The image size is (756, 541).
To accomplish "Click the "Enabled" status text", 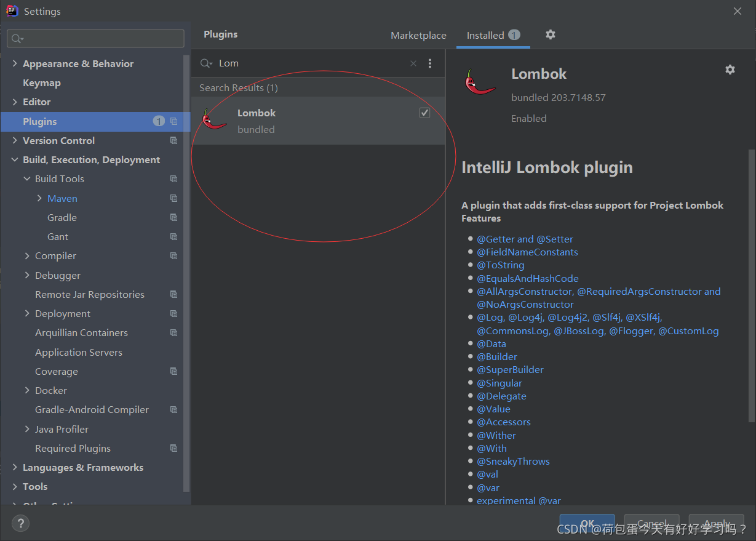I will click(529, 118).
